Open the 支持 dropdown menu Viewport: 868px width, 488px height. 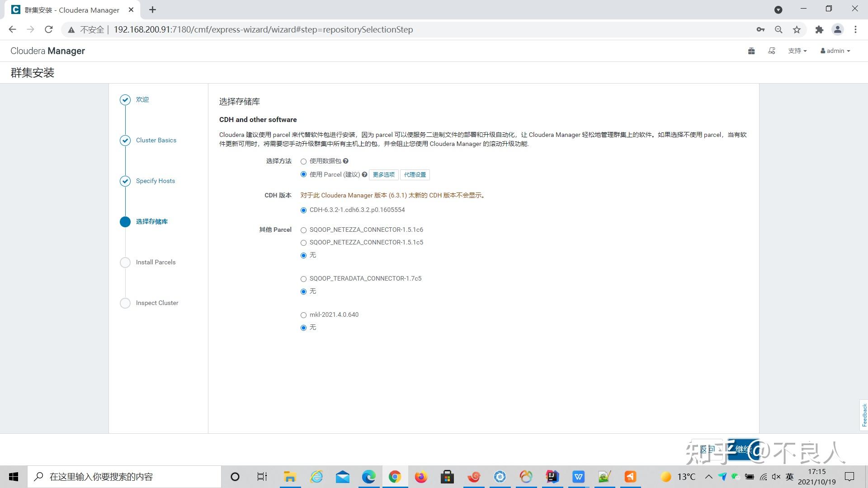[x=797, y=51]
